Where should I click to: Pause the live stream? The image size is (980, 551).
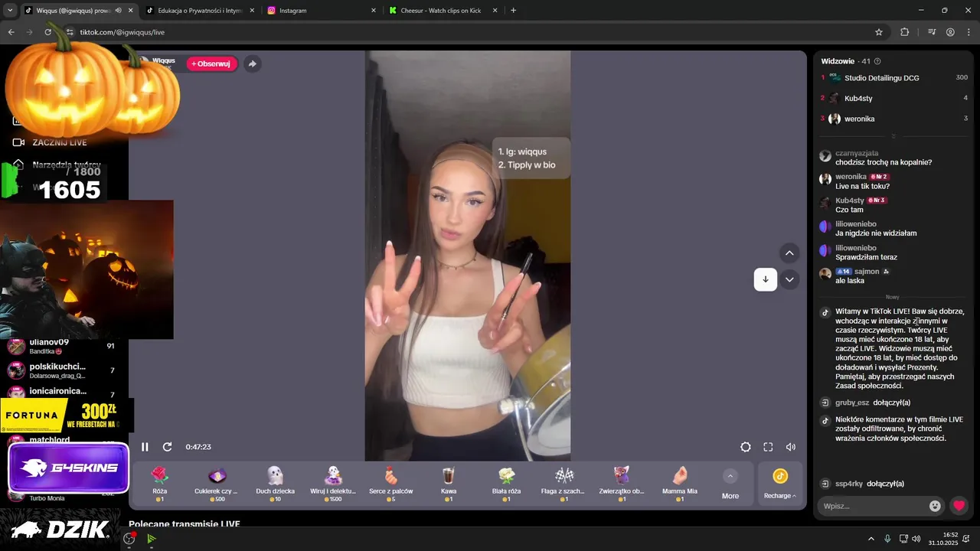pos(145,447)
